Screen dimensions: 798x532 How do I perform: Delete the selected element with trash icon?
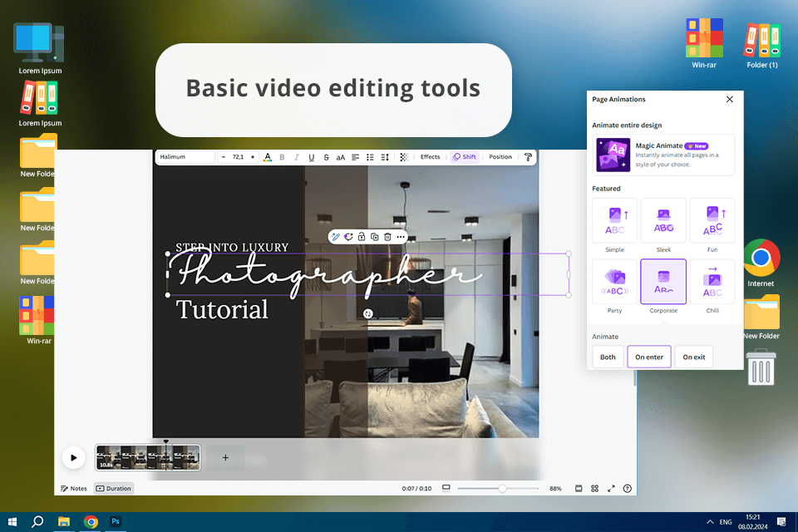(x=387, y=237)
